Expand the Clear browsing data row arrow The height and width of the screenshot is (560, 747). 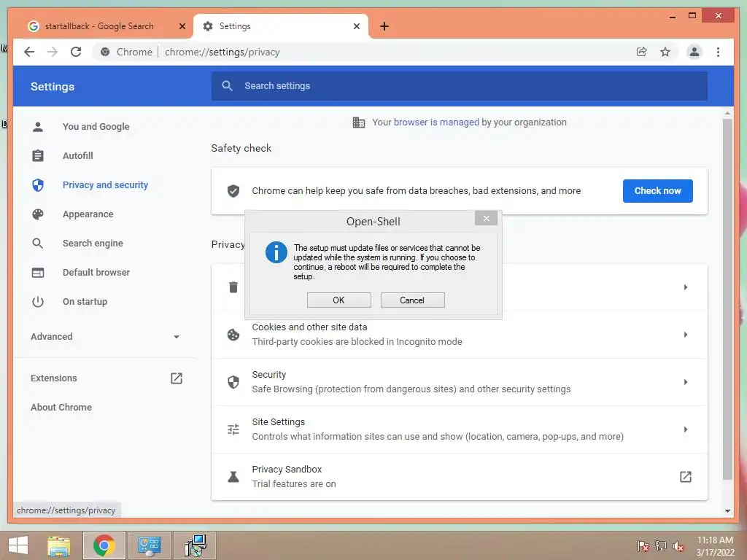[686, 287]
